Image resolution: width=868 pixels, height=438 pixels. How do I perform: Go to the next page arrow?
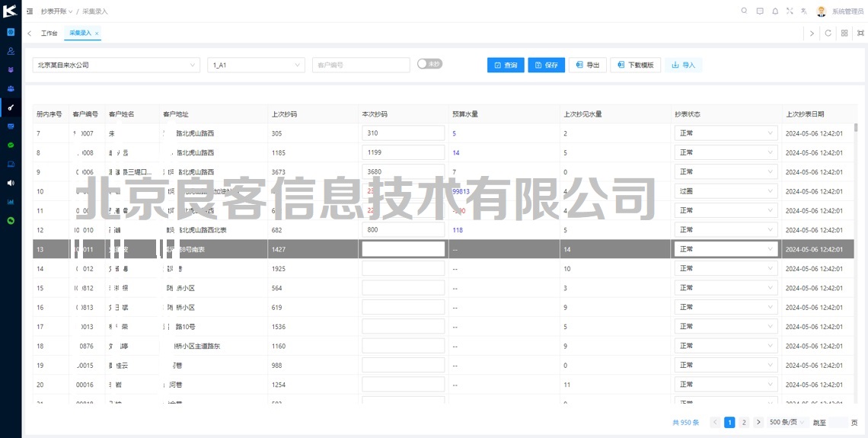click(x=758, y=423)
